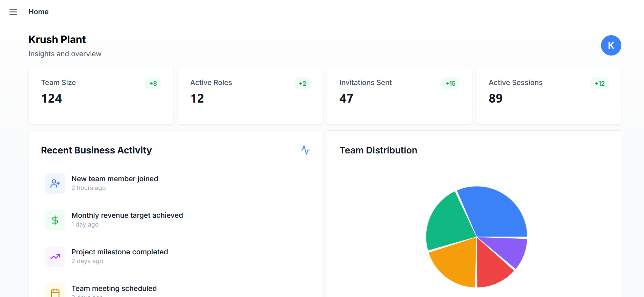
Task: Click the yellow calendar meeting icon
Action: coord(55,292)
